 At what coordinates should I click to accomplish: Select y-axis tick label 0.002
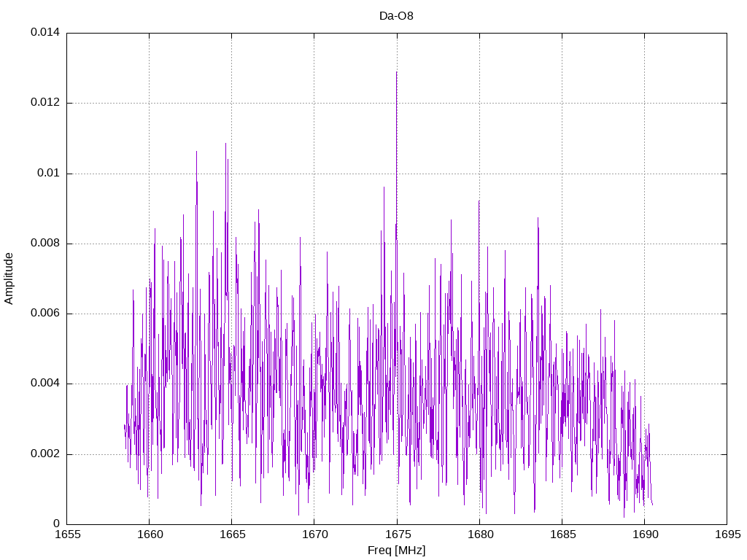pyautogui.click(x=45, y=454)
